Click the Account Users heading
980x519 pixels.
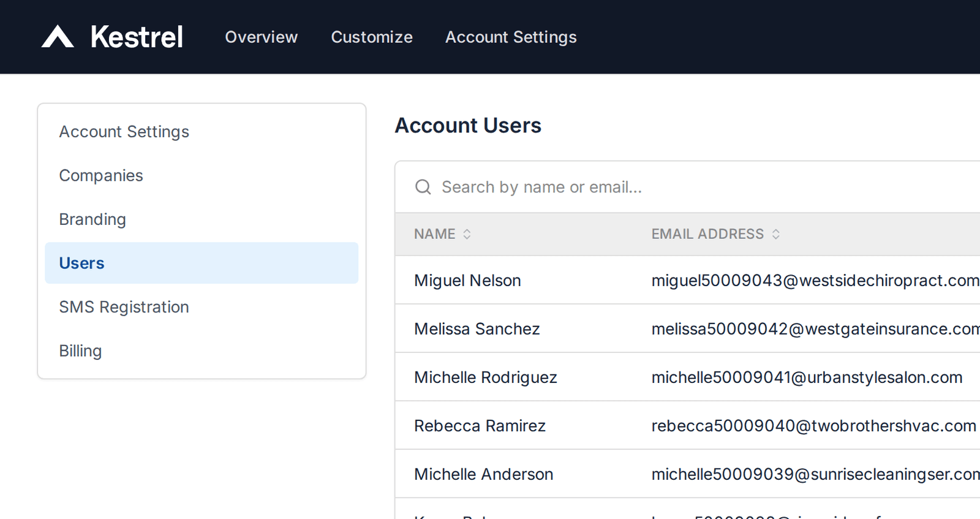pos(468,126)
